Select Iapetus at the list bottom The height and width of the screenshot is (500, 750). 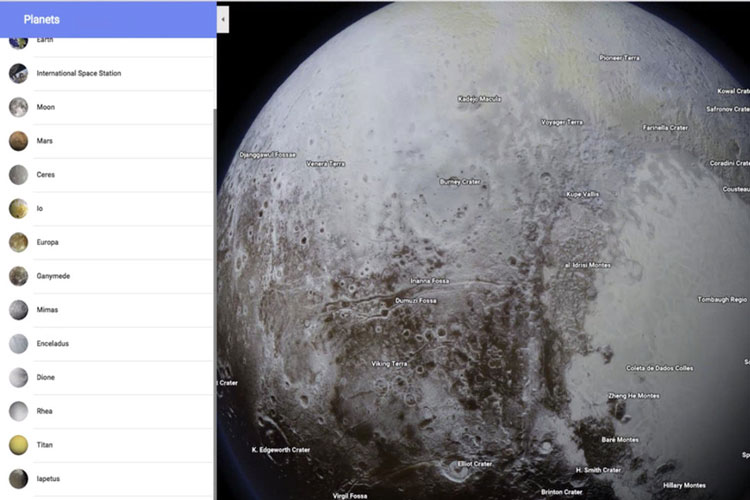48,478
